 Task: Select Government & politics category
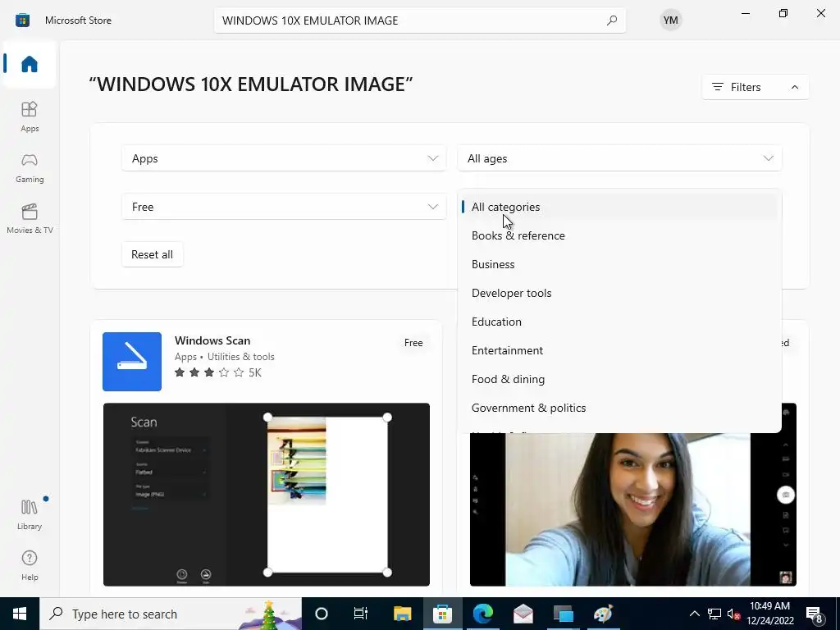coord(619,408)
